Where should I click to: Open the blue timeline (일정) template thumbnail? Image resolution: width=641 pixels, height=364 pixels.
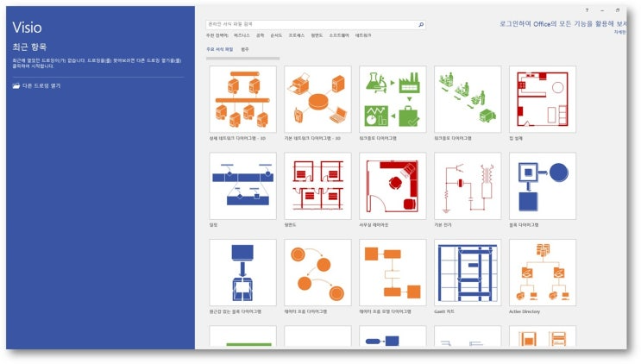coord(242,185)
